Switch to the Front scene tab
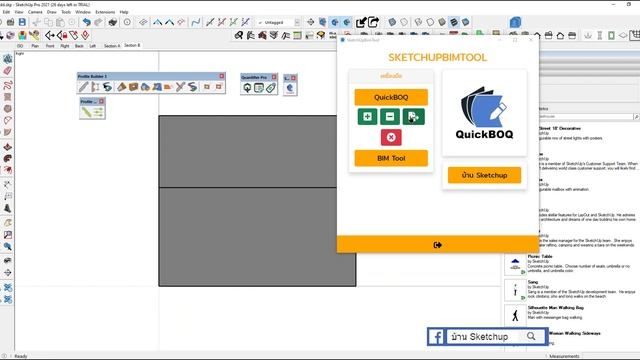640x360 pixels. click(50, 46)
